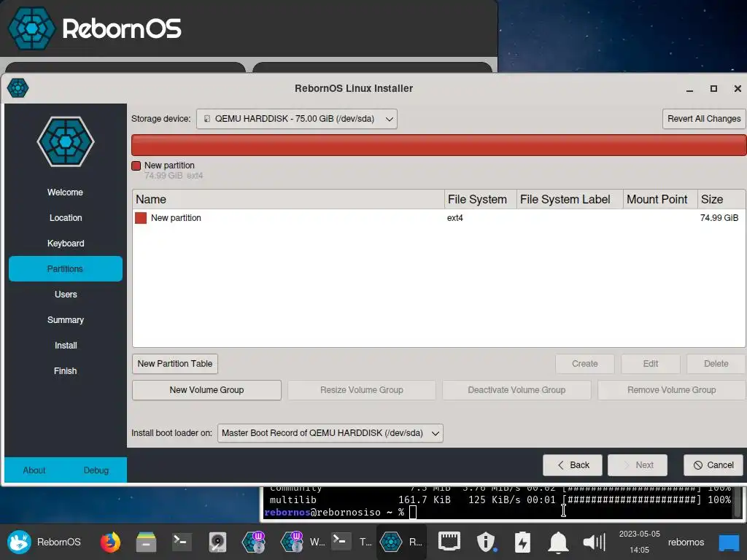This screenshot has height=560, width=747.
Task: Click the Deactivate Volume Group button
Action: [516, 389]
